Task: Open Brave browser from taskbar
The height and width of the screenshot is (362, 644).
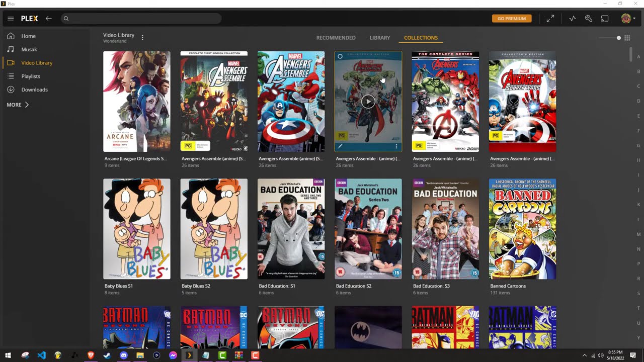Action: click(x=91, y=355)
